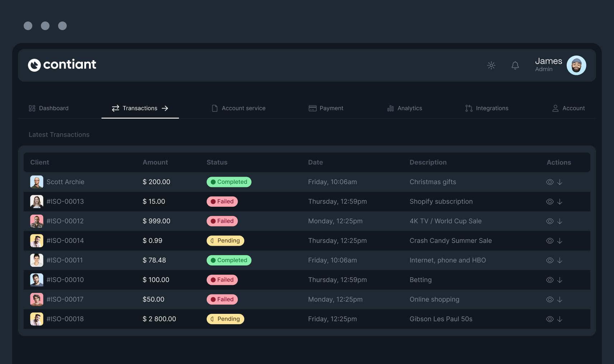
Task: Click the contiant logo
Action: pos(62,65)
